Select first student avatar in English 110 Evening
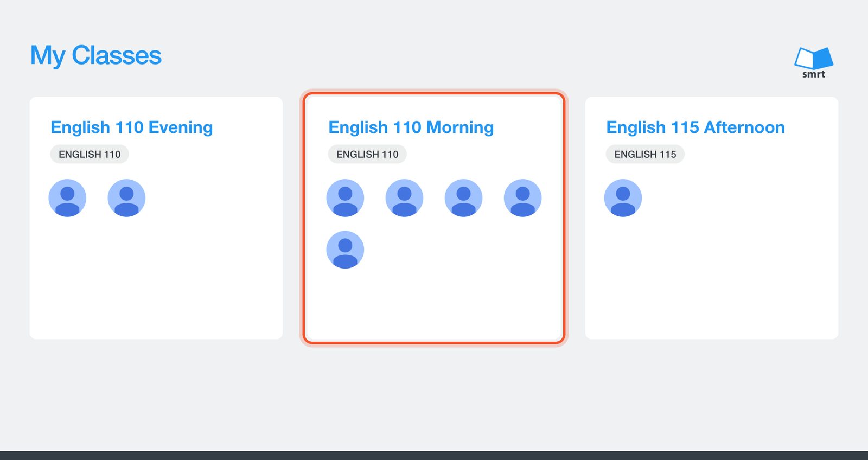This screenshot has height=460, width=868. (67, 198)
